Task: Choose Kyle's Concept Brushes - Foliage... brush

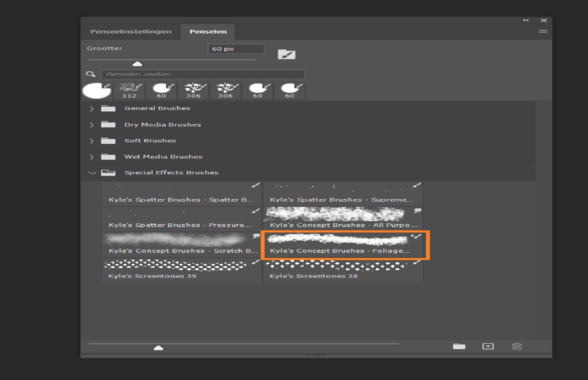Action: (x=343, y=245)
